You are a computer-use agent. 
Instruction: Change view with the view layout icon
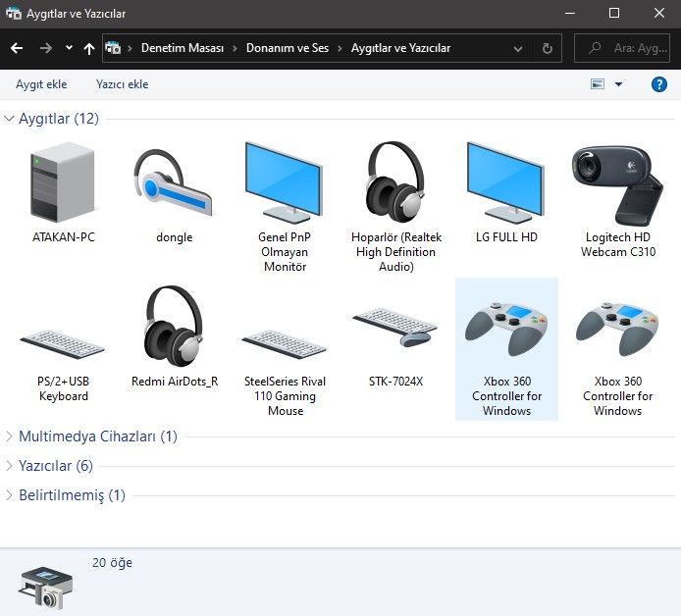click(598, 84)
